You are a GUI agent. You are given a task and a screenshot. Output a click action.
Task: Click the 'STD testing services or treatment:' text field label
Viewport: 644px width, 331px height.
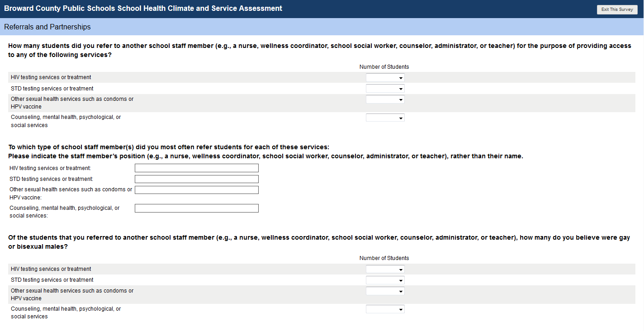(x=51, y=179)
